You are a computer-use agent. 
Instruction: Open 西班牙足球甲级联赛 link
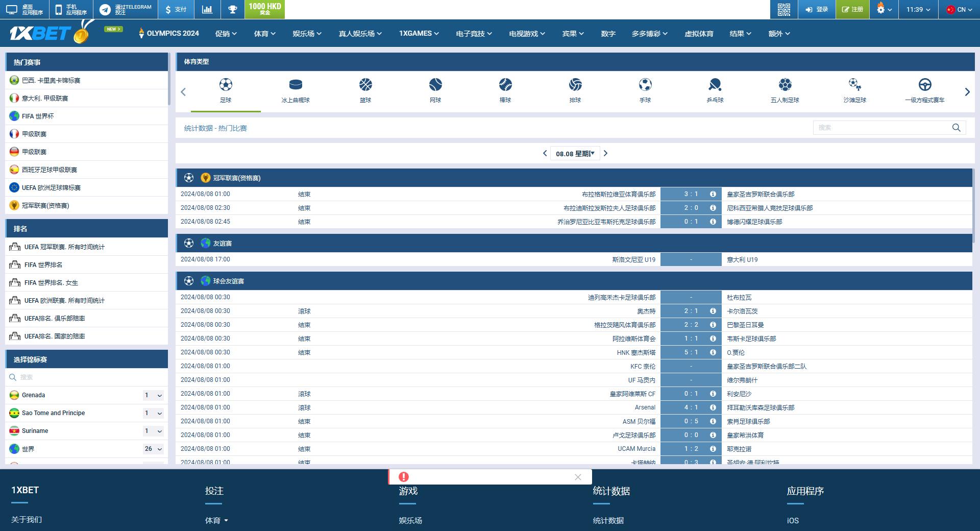[86, 170]
